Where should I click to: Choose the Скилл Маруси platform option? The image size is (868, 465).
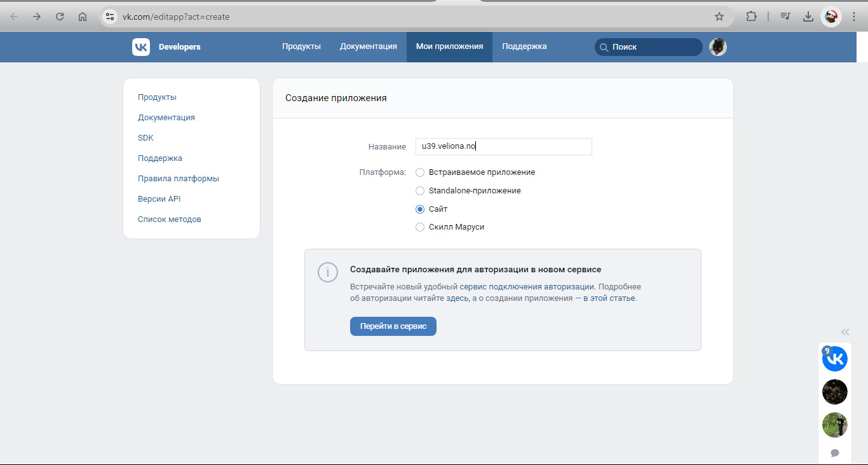tap(420, 227)
